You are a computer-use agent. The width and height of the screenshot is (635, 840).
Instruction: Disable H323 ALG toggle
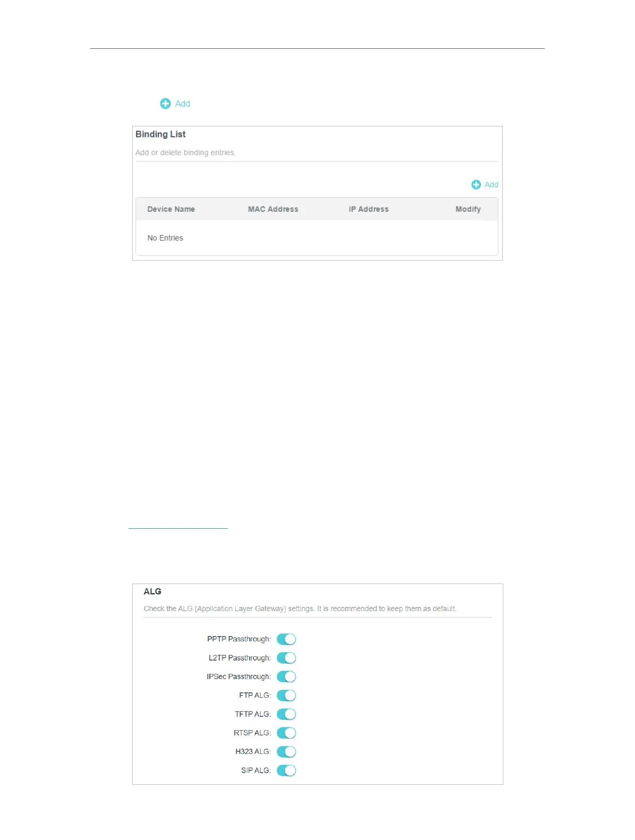(x=286, y=752)
